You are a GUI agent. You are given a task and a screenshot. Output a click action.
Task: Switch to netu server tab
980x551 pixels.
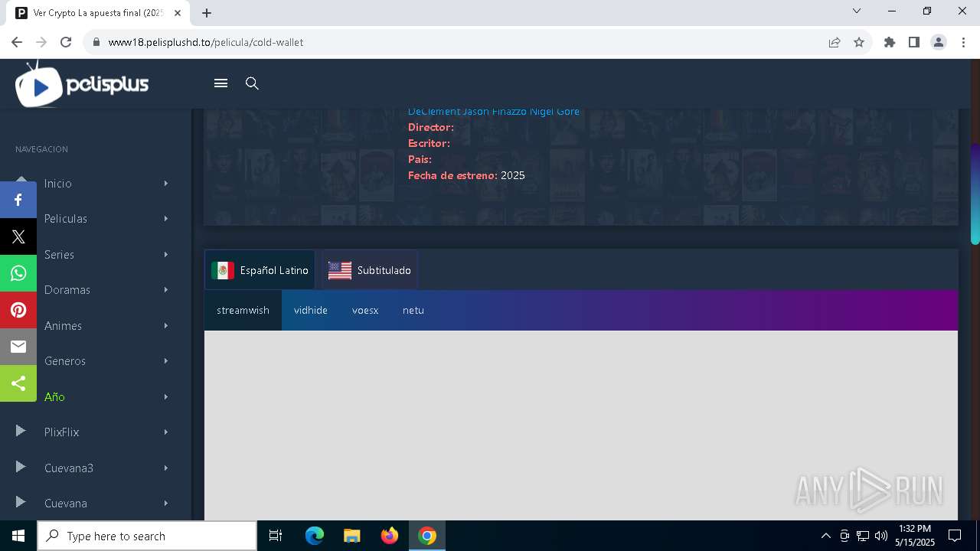coord(413,310)
